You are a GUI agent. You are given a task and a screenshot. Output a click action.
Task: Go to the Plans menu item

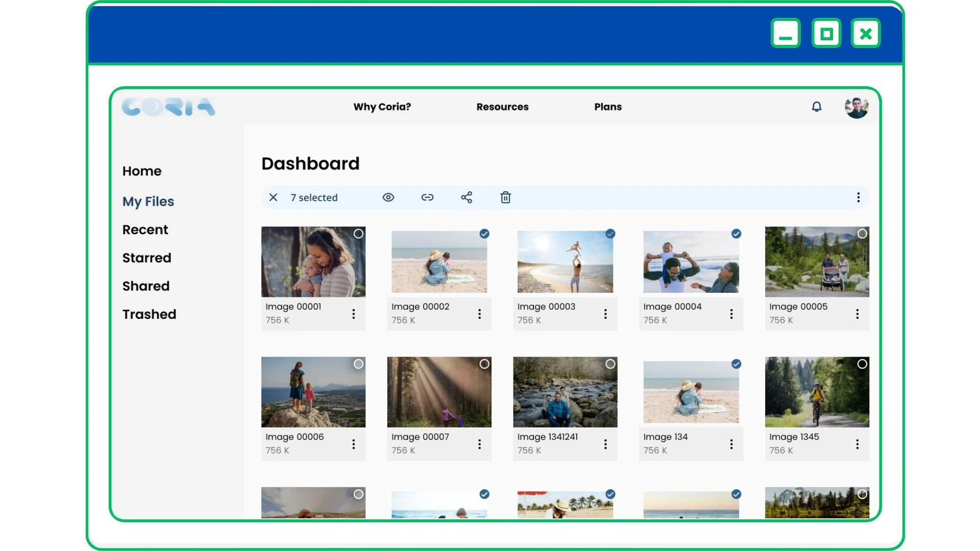tap(607, 107)
